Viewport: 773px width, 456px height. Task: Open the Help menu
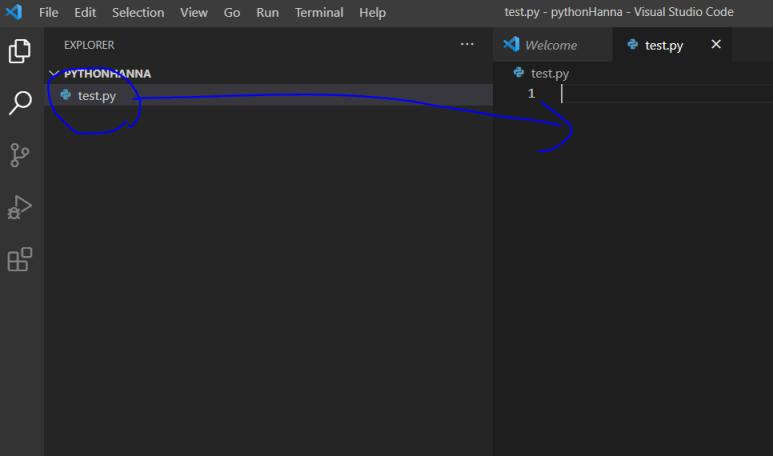coord(372,12)
